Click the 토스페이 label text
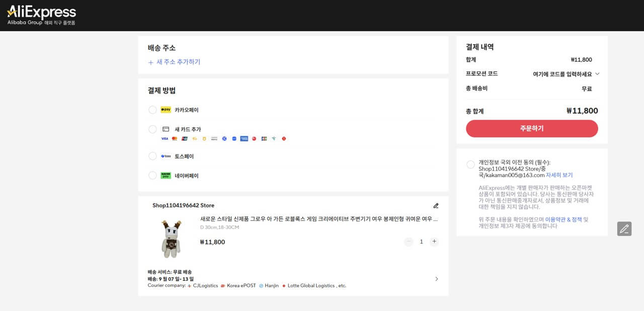644x311 pixels. (184, 156)
